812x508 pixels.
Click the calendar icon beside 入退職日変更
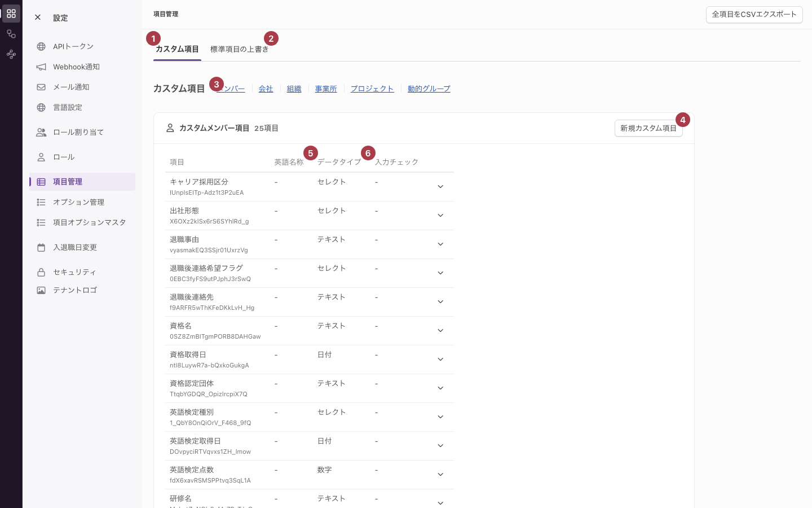(41, 247)
